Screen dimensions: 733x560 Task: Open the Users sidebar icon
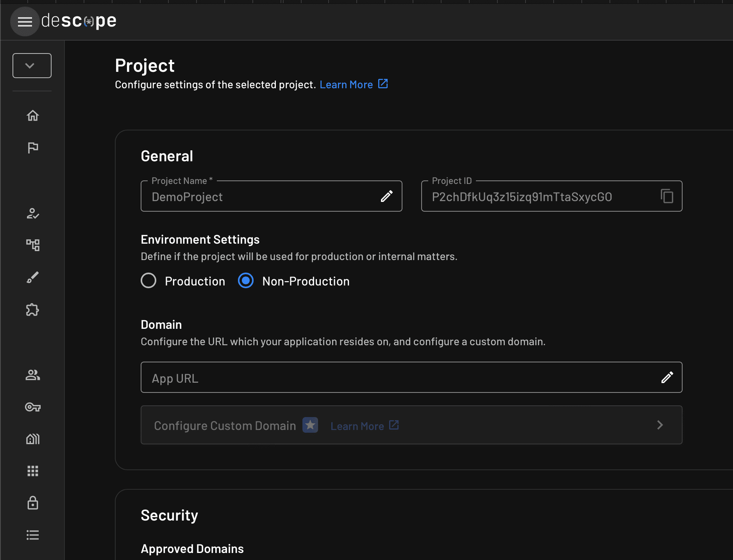(32, 375)
